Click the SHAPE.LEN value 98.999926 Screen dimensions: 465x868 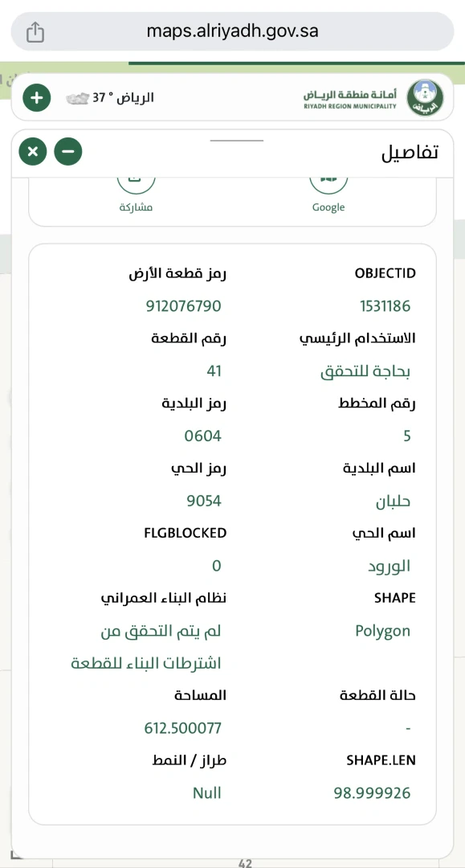(373, 792)
